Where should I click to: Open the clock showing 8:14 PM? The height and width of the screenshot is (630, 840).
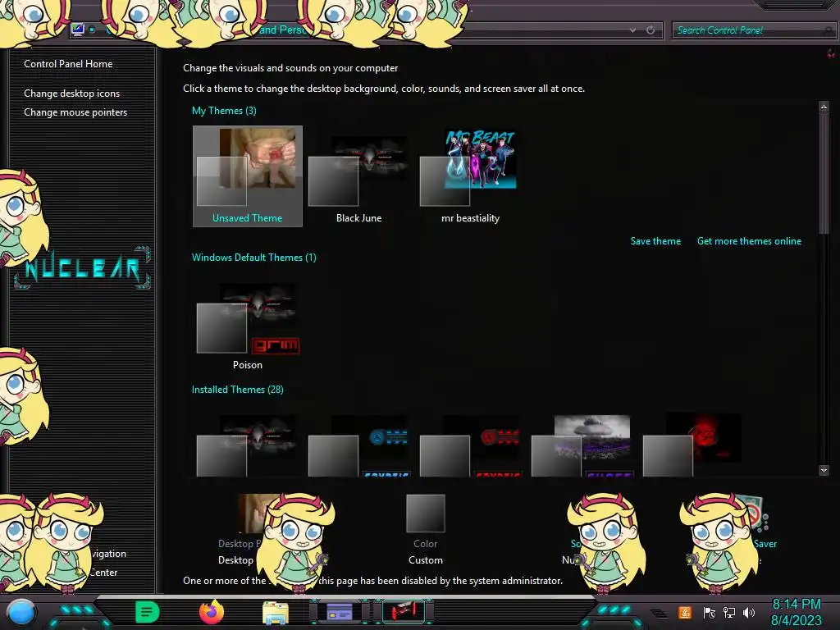pyautogui.click(x=796, y=605)
